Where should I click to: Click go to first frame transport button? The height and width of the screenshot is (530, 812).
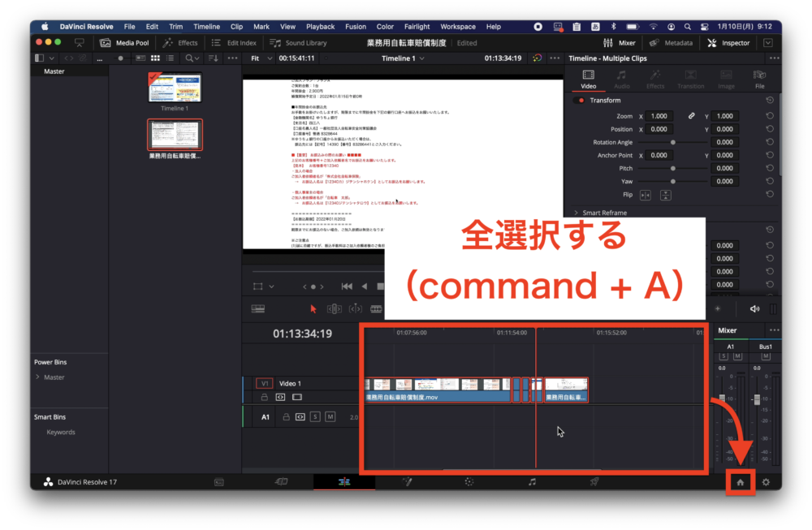(347, 287)
